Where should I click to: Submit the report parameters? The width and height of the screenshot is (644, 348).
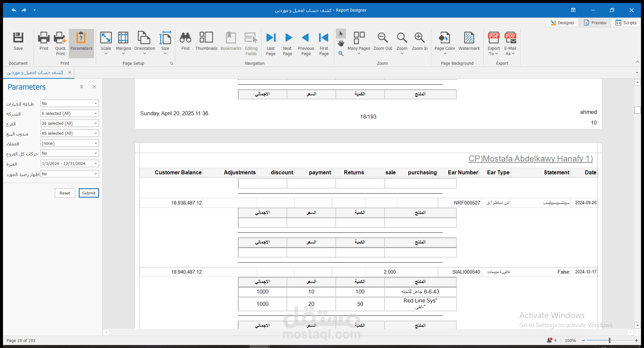point(89,193)
